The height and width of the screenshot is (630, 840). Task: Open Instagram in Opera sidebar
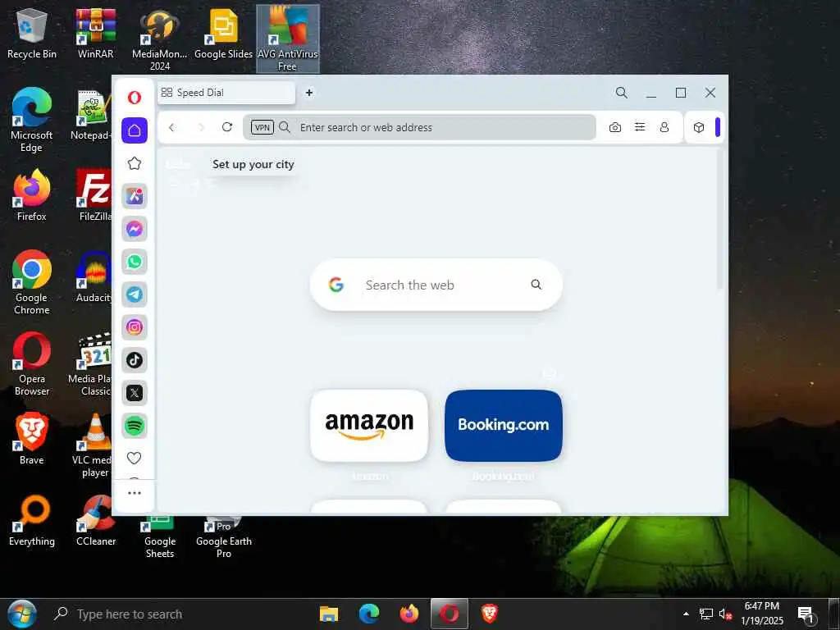click(135, 326)
